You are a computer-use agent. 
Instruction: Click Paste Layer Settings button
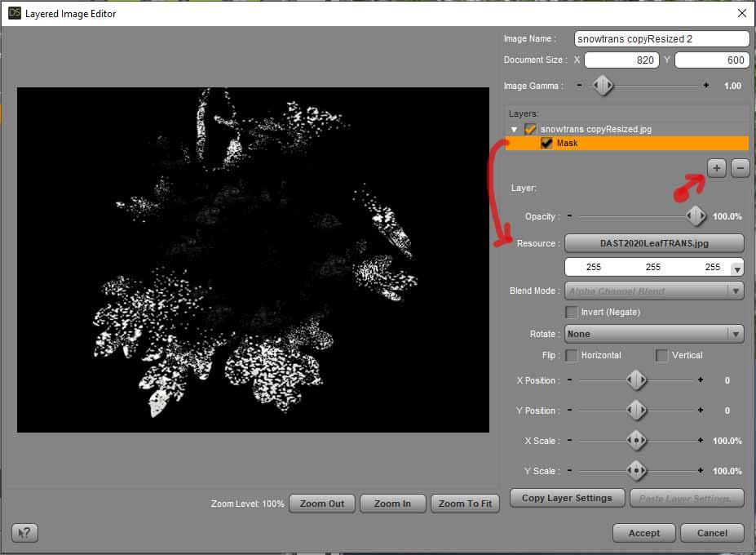coord(687,498)
